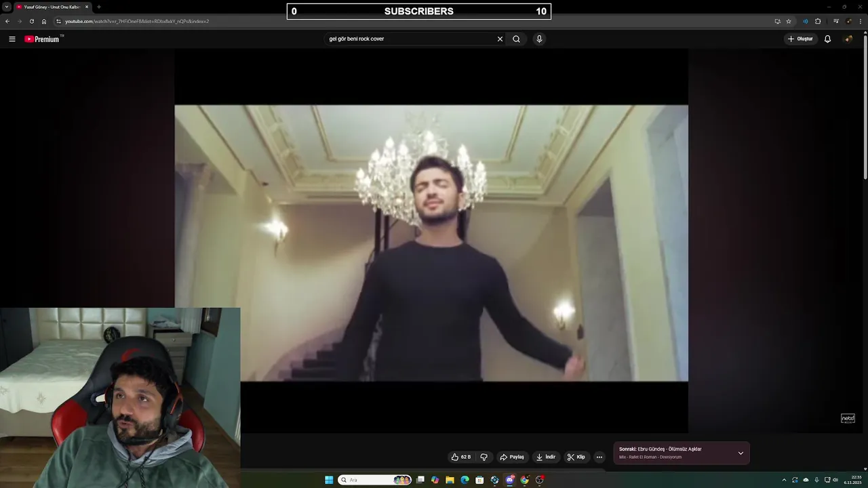The image size is (868, 488).
Task: Show hidden system tray icons
Action: [784, 480]
